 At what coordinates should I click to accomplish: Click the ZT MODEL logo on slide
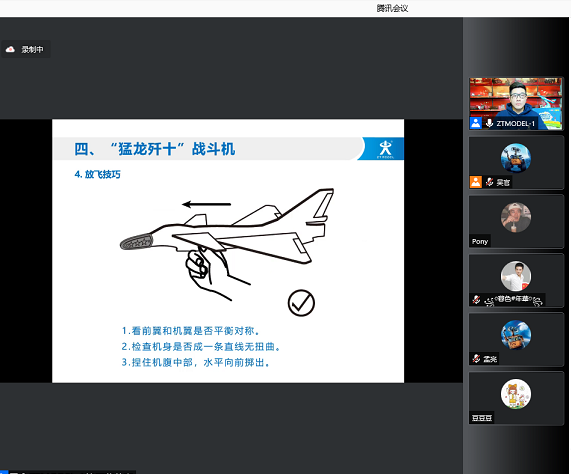pyautogui.click(x=385, y=149)
